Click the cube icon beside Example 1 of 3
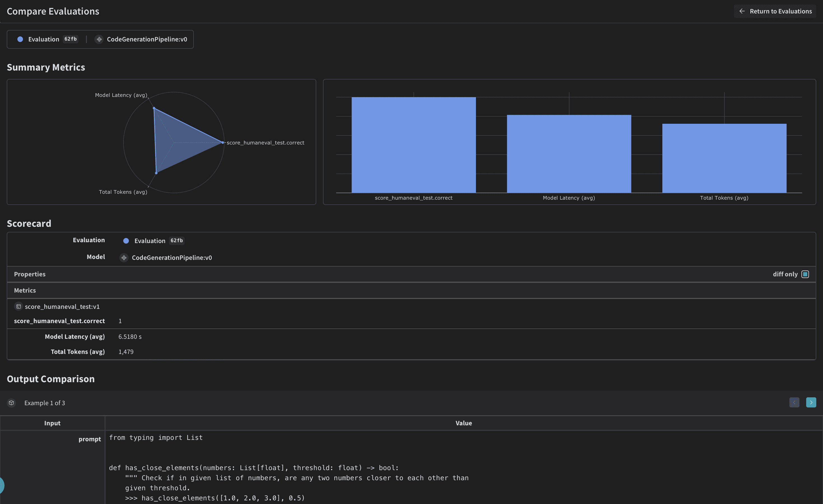823x504 pixels. 11,403
